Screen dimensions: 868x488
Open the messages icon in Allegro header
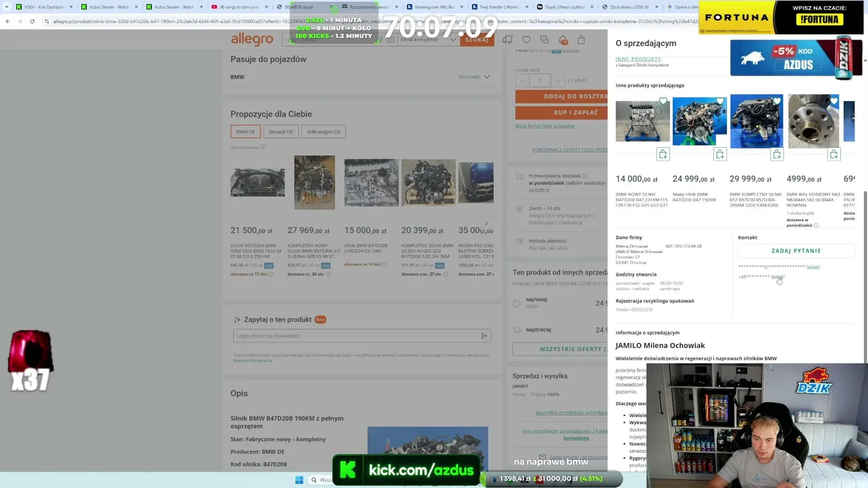click(x=544, y=40)
